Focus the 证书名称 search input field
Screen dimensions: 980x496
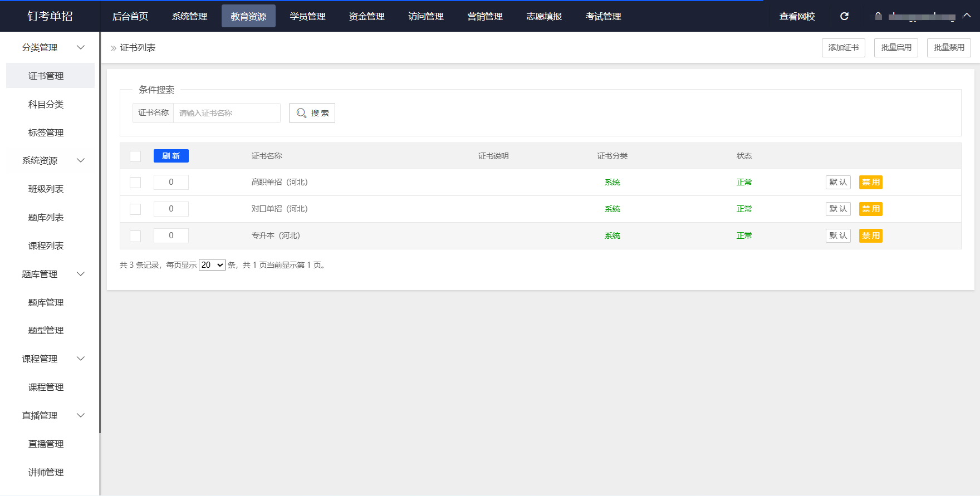coord(227,113)
